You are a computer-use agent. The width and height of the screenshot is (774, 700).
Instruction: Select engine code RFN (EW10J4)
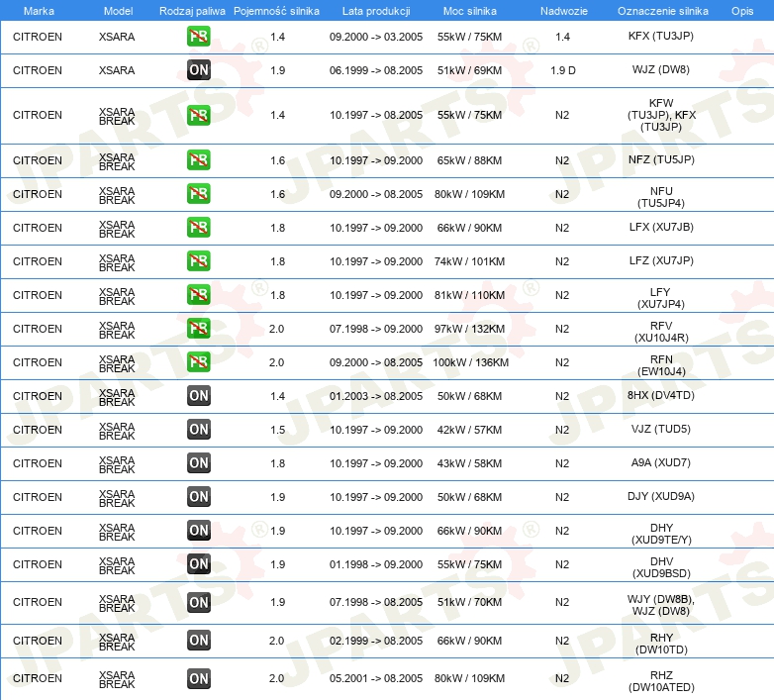[661, 365]
